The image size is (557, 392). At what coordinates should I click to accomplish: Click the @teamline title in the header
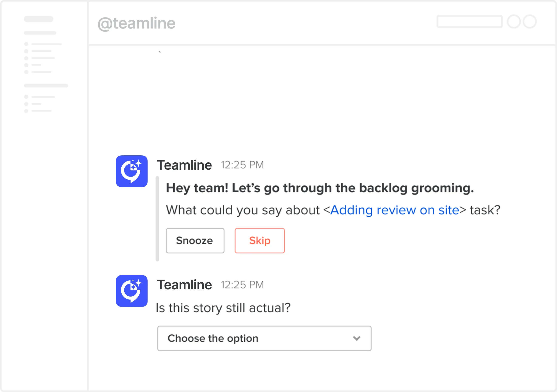coord(136,23)
